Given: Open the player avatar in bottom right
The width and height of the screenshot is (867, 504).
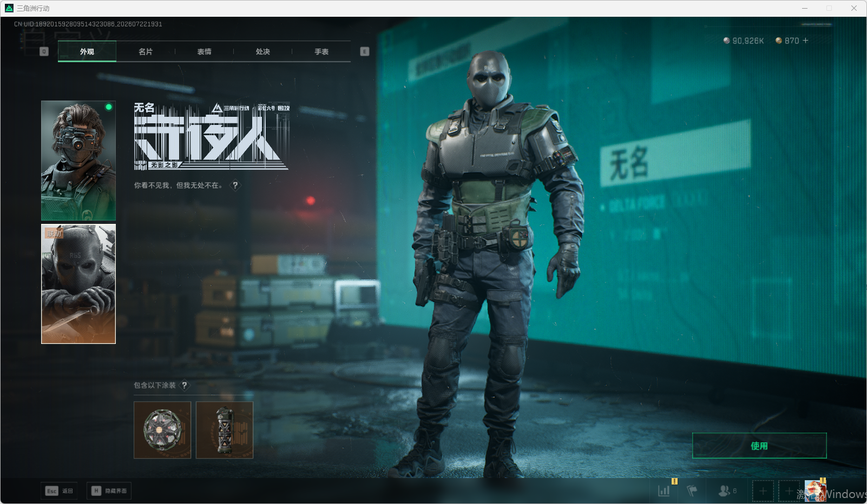Looking at the screenshot, I should point(815,491).
